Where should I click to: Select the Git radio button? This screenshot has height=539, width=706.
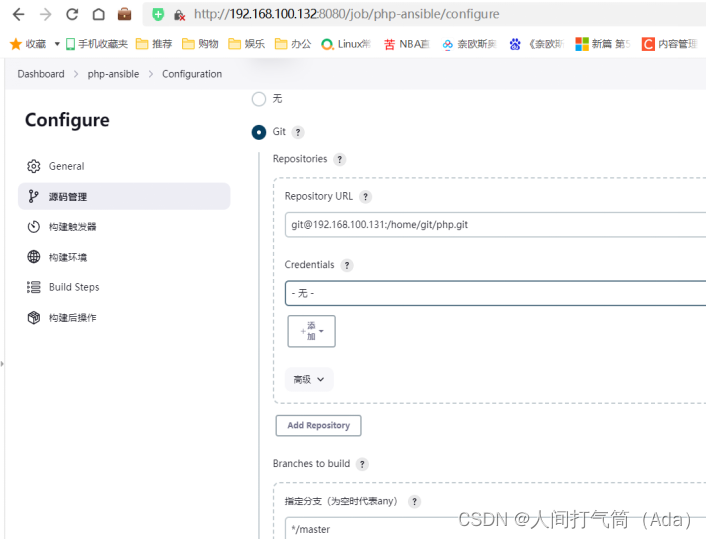pos(259,132)
